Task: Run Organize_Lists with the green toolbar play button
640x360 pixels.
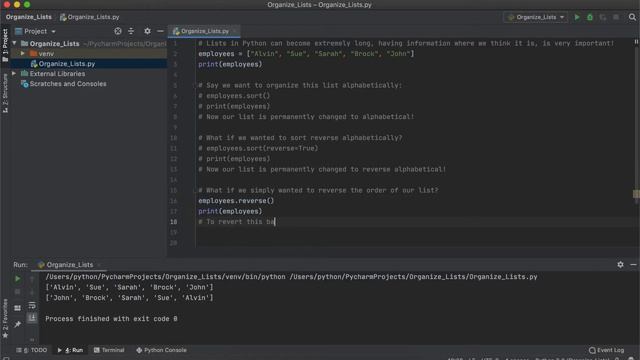Action: pos(577,17)
